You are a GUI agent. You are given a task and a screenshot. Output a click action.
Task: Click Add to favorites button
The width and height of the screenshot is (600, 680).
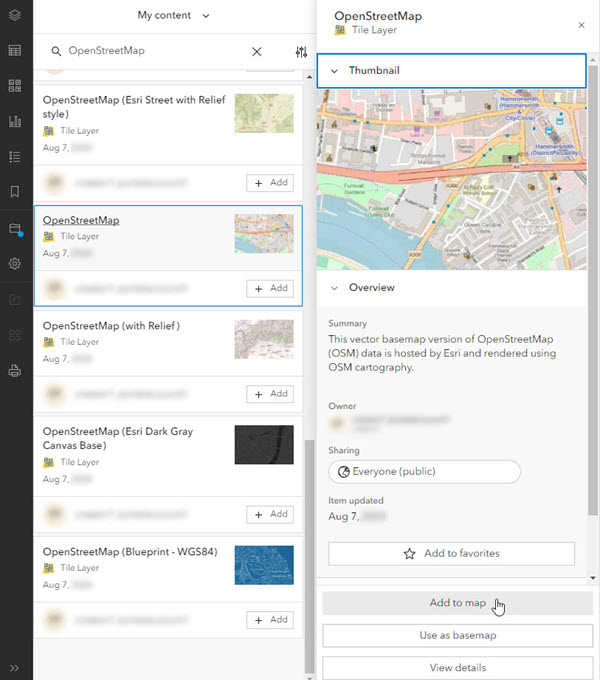(x=451, y=554)
